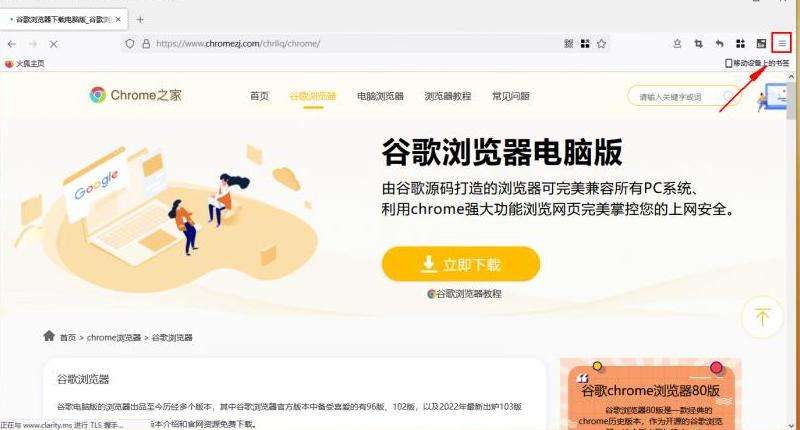
Task: Stop page loading with the X button
Action: (53, 44)
